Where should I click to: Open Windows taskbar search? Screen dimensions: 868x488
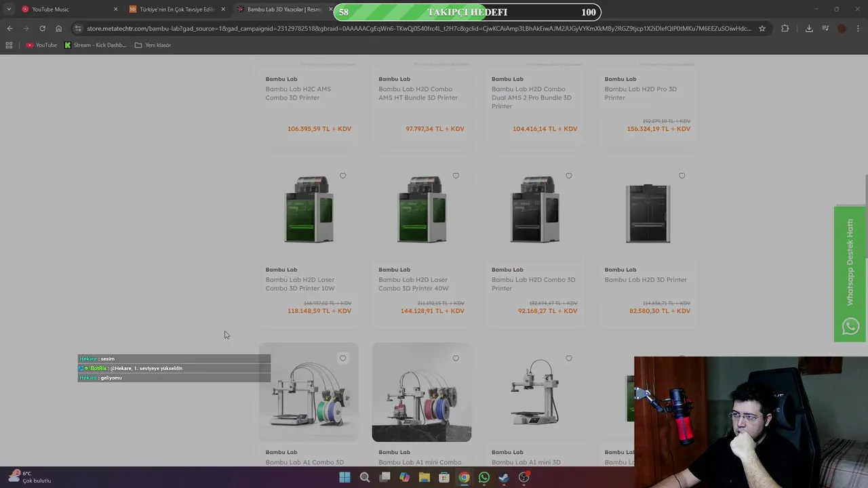365,477
